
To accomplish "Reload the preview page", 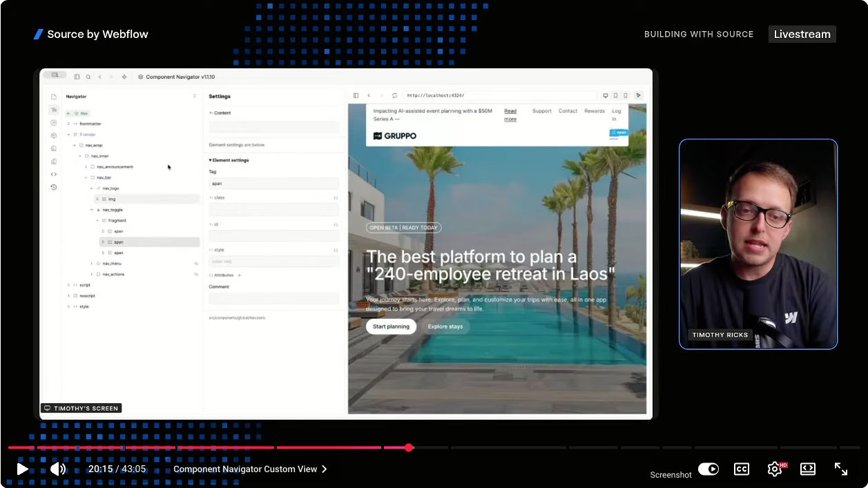I will tap(394, 95).
